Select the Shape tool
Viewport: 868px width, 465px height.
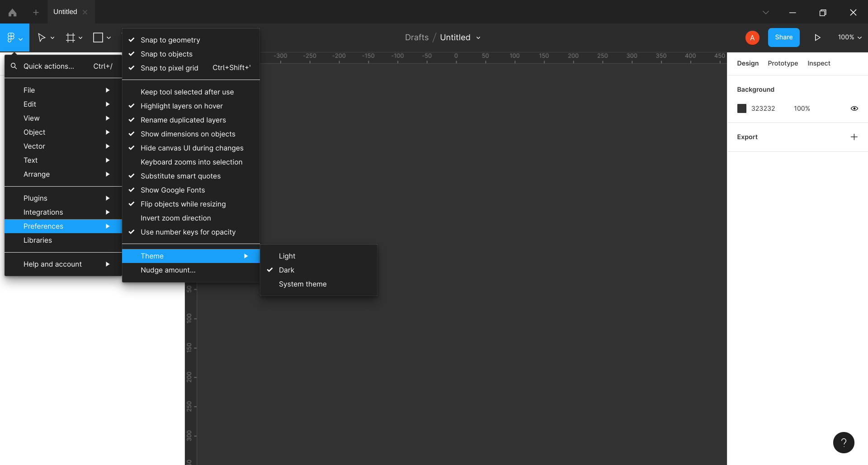(x=98, y=38)
